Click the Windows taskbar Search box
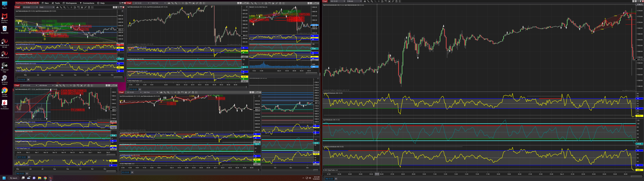 tap(14, 178)
